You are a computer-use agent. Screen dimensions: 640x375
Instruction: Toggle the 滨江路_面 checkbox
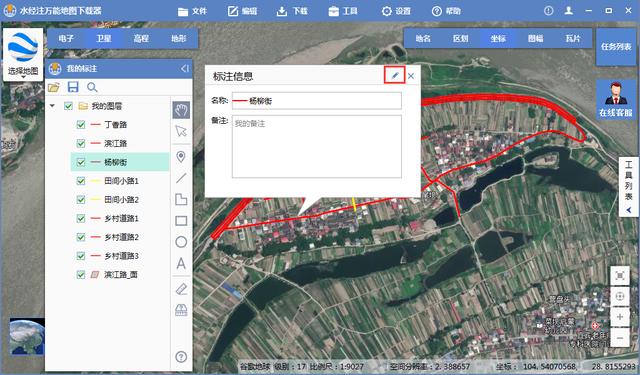tap(81, 275)
